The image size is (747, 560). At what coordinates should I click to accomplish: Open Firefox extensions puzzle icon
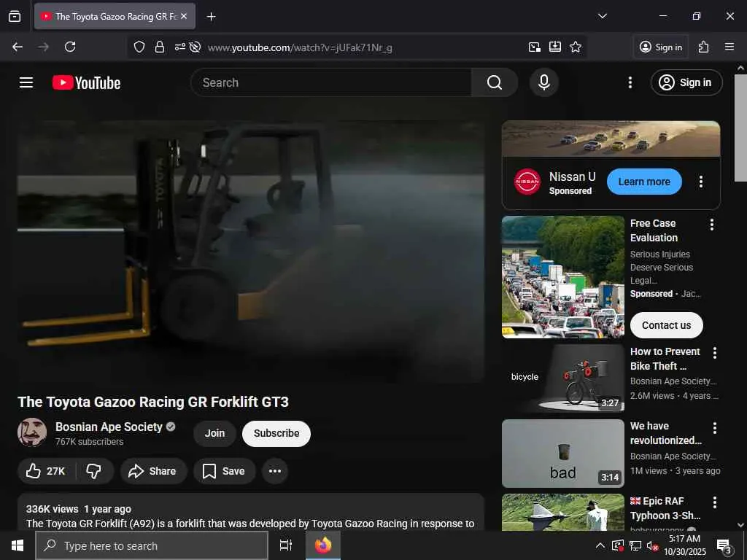coord(703,47)
